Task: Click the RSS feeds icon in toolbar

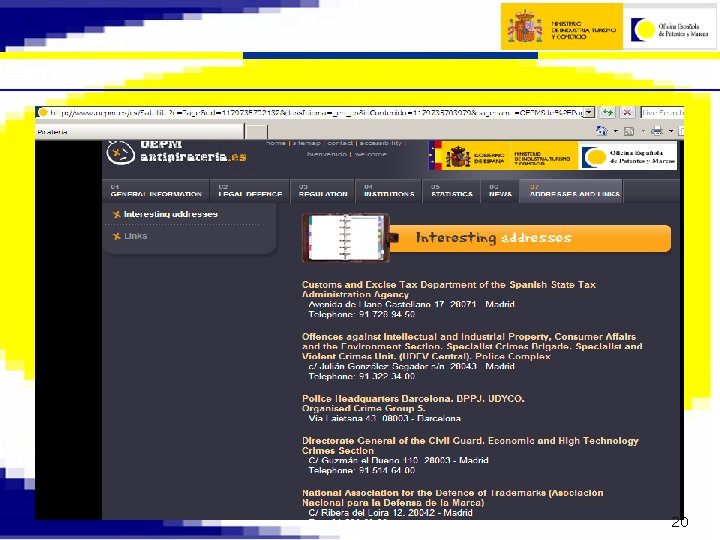Action: pos(629,131)
